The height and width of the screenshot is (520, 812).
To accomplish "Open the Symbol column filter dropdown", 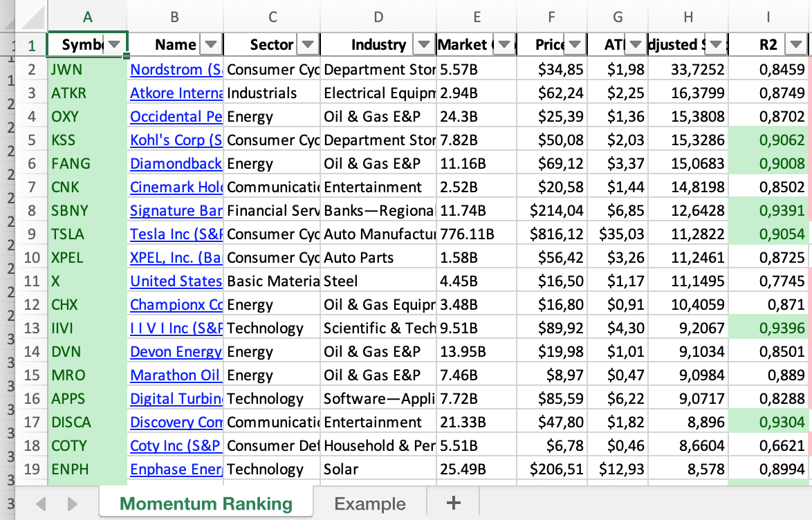I will pos(115,45).
